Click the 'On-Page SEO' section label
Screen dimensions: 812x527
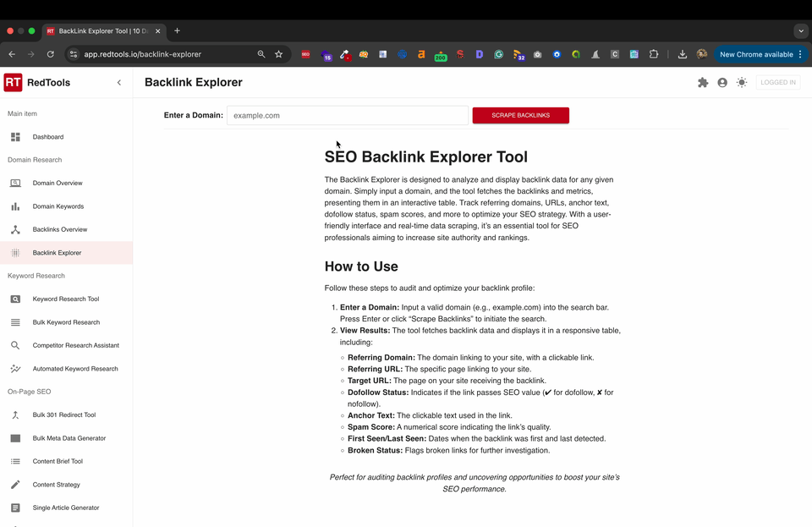29,392
